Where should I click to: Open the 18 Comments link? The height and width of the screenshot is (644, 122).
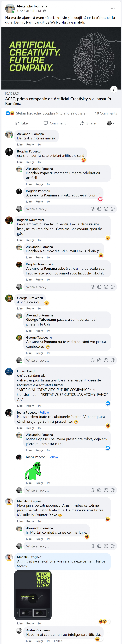[x=106, y=113]
